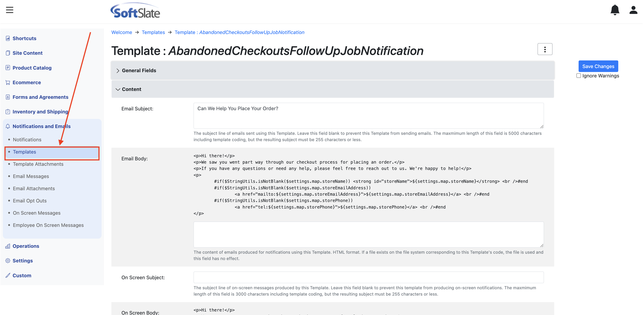Screen dimensions: 644x315
Task: Click the Settings gear icon in sidebar
Action: pyautogui.click(x=8, y=261)
